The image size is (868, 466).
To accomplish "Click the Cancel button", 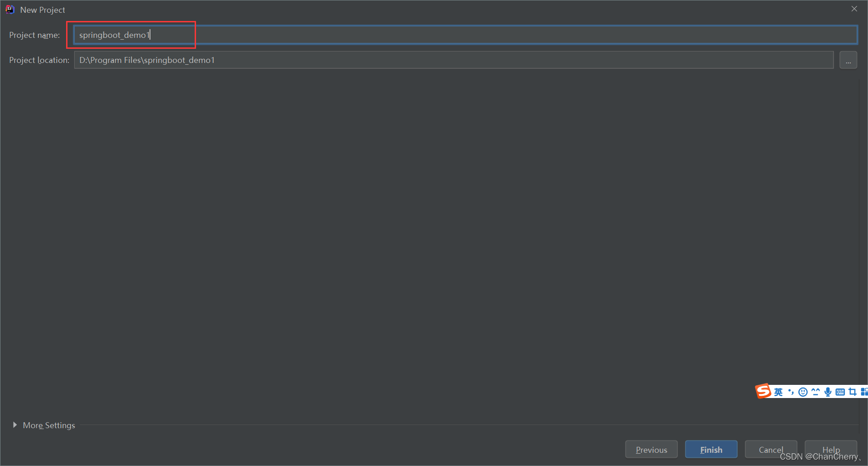I will [x=770, y=450].
